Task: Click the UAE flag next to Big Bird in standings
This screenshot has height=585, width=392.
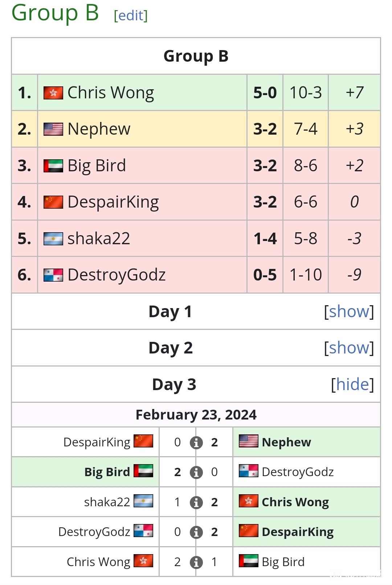Action: 53,166
